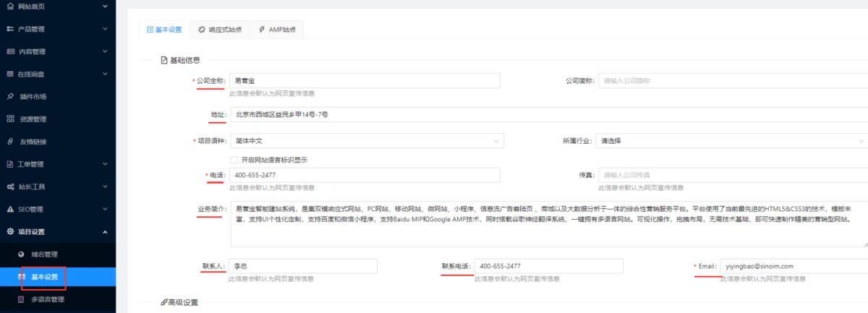Click the 产品管理 sidebar icon
This screenshot has height=313, width=868.
tap(10, 29)
